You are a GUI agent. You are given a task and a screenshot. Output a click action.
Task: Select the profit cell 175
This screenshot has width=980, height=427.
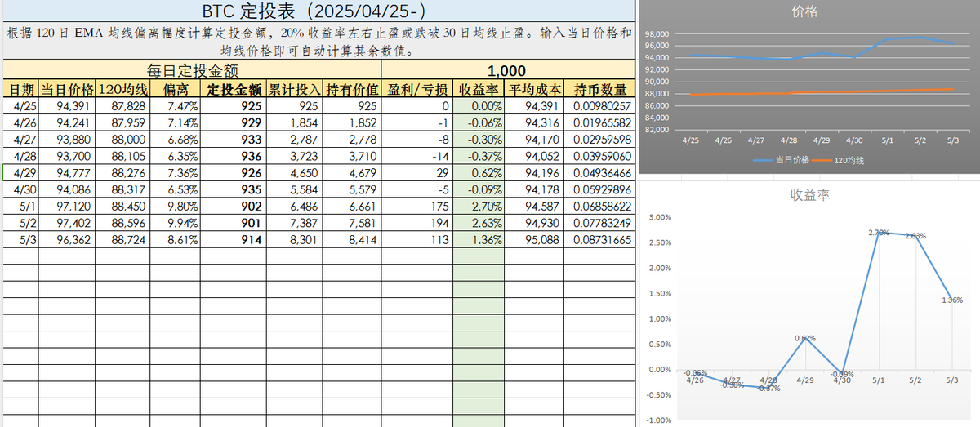pos(416,207)
